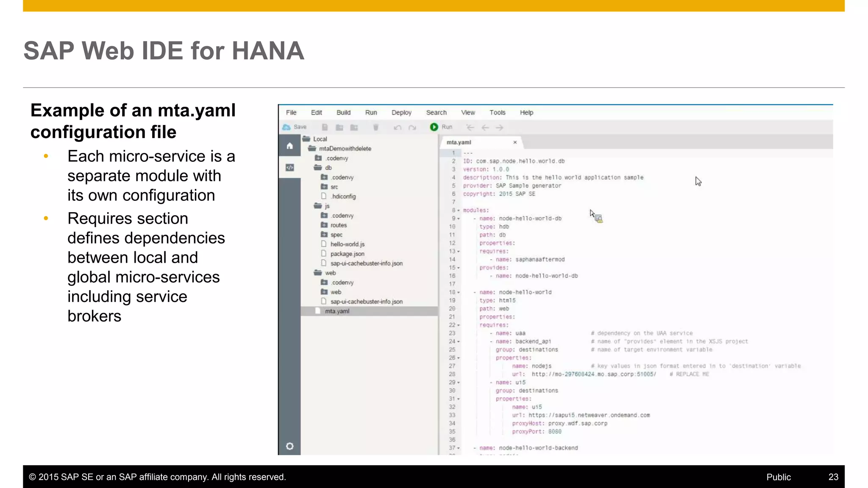Viewport: 868px width, 488px height.
Task: Click the navigate back arrow icon
Action: click(485, 128)
